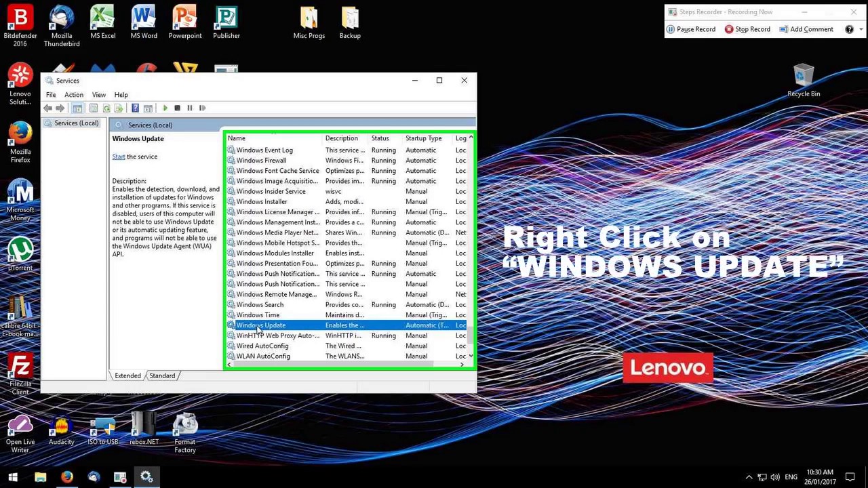Open the FileZilla Client desktop icon
Viewport: 868px width, 488px height.
tap(20, 375)
